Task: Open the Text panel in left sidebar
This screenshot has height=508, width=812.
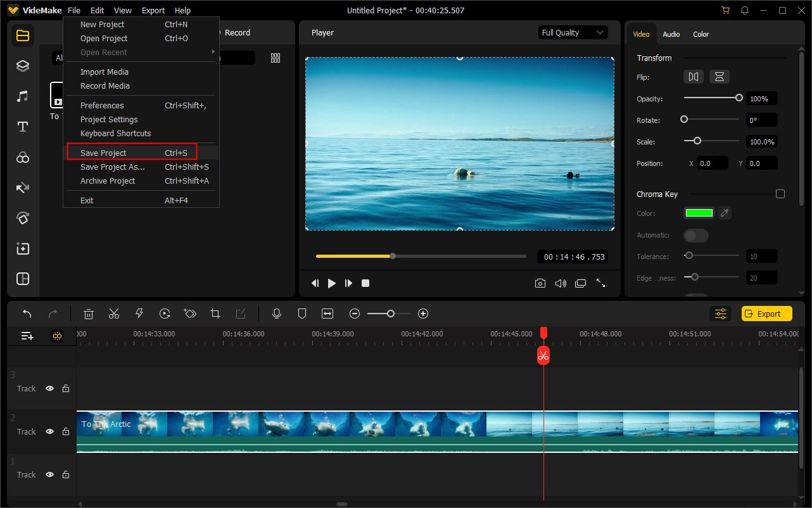Action: [x=23, y=127]
